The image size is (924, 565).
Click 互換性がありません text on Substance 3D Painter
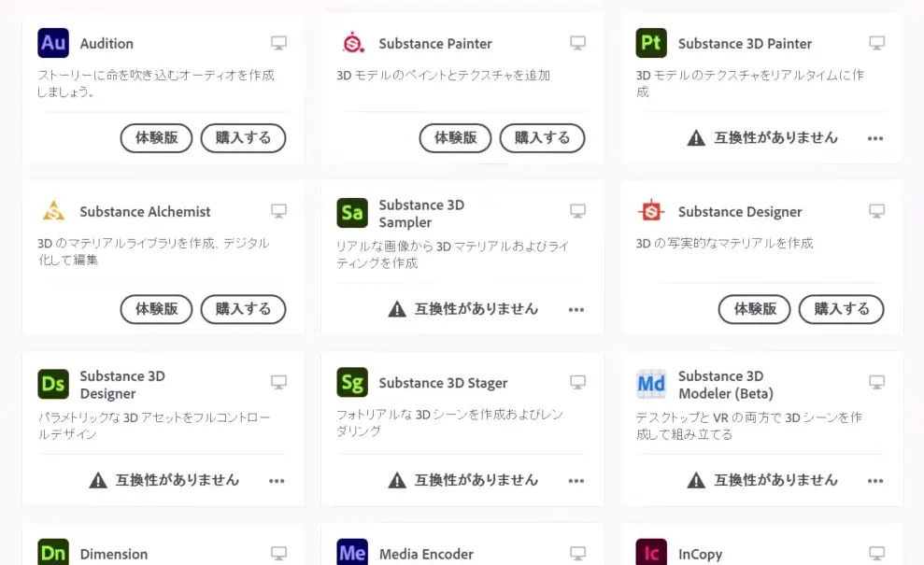click(x=775, y=138)
